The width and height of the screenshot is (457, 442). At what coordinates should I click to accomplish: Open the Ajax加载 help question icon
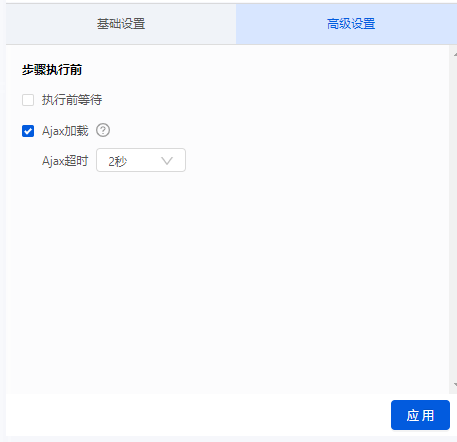[103, 130]
